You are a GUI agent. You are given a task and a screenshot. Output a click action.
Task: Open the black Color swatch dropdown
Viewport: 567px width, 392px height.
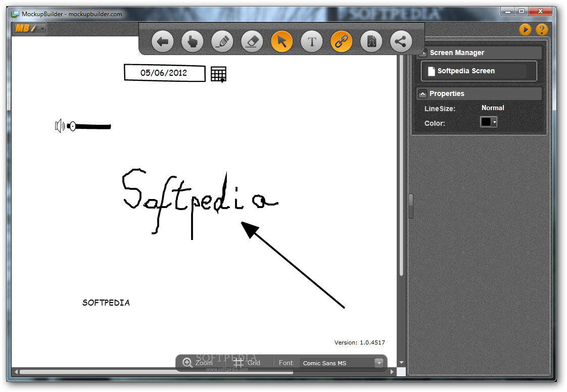click(489, 122)
